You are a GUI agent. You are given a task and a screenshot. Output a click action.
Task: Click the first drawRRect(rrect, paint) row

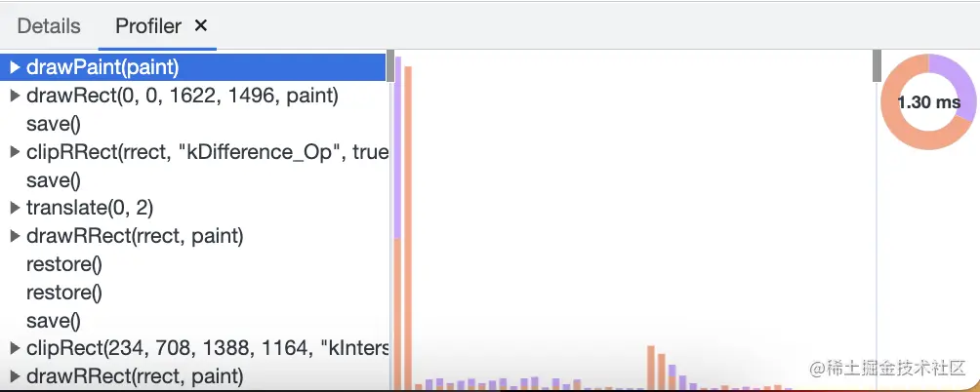192,236
